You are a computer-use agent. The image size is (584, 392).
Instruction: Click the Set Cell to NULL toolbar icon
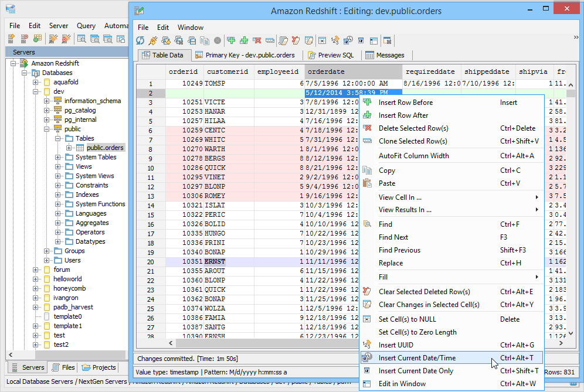click(322, 40)
